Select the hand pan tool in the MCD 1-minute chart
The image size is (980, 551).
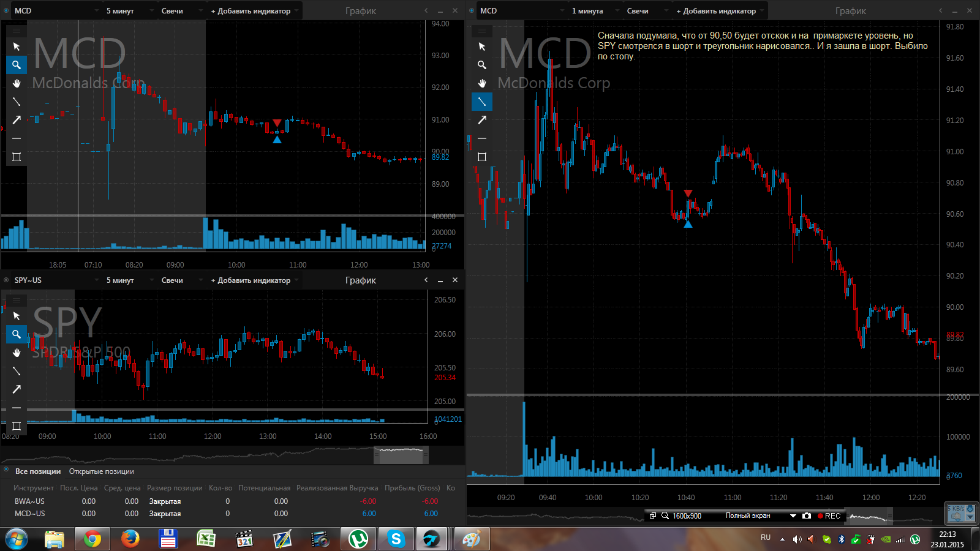(x=482, y=83)
